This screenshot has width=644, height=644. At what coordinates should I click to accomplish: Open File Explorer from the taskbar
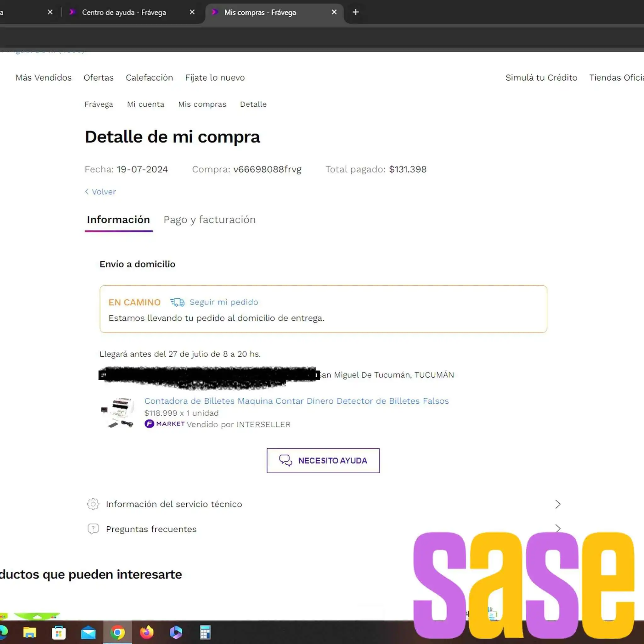click(30, 633)
